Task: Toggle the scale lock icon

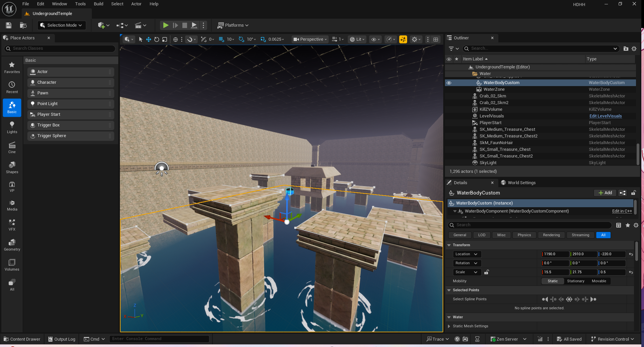Action: pos(487,272)
